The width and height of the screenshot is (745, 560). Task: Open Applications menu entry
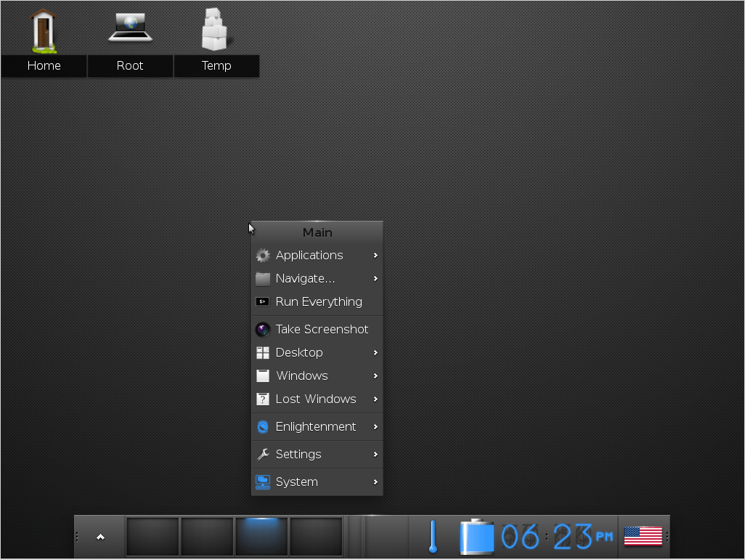pos(317,255)
